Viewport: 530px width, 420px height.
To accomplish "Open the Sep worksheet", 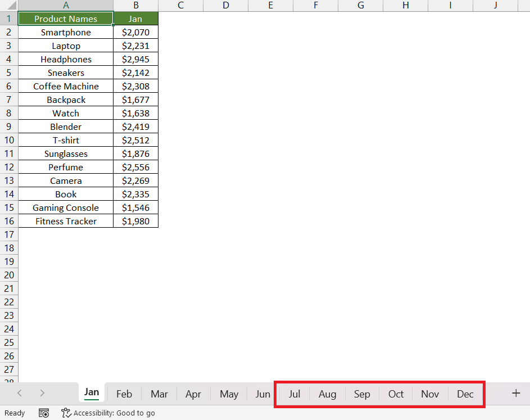I will [361, 394].
